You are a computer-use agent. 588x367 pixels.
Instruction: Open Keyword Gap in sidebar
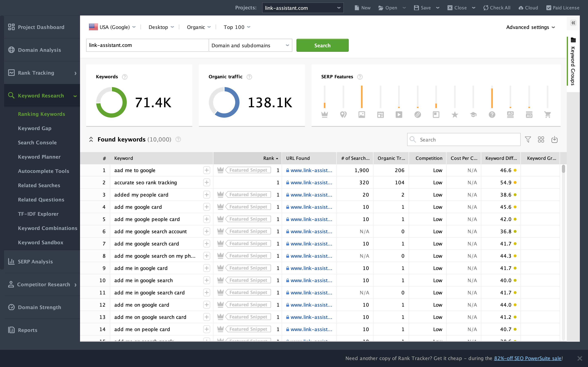point(35,128)
